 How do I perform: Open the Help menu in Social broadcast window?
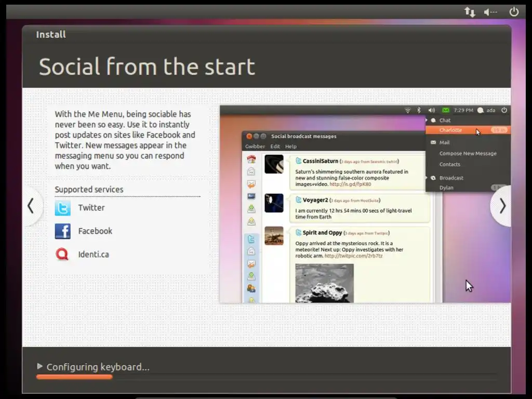(291, 147)
